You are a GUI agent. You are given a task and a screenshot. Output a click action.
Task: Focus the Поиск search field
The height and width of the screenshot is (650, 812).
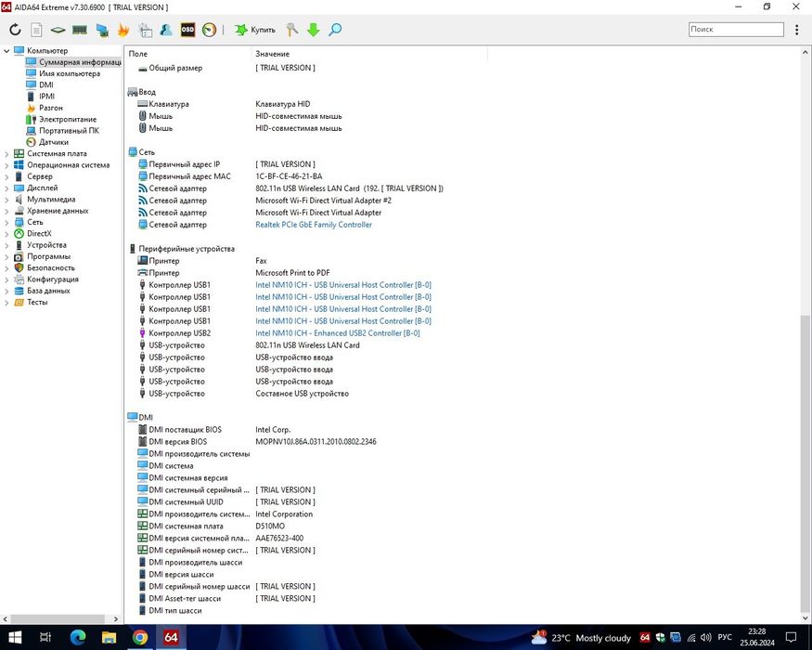click(x=736, y=29)
